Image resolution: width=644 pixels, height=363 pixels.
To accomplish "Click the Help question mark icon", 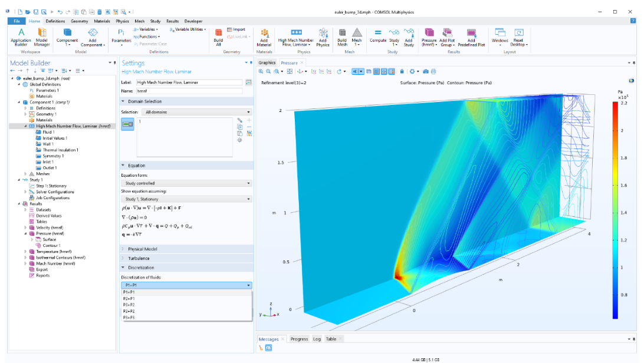I will (x=633, y=21).
